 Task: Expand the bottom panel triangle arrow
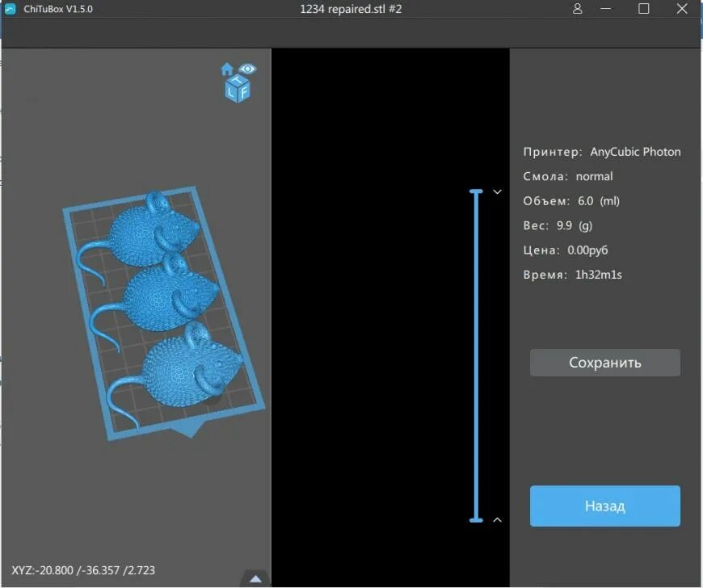[255, 578]
